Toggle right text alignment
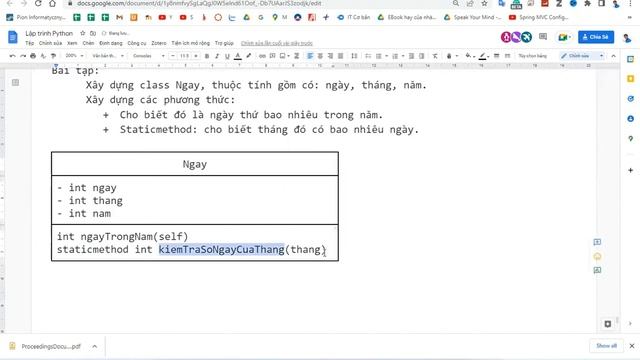 pyautogui.click(x=330, y=56)
